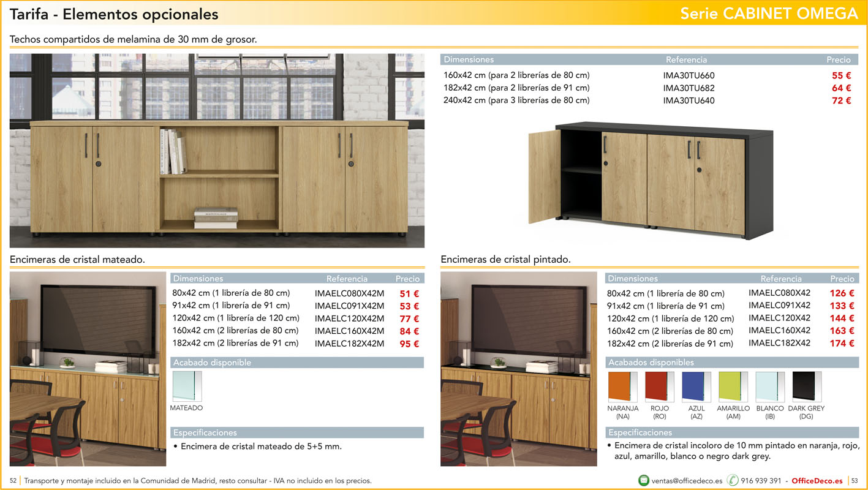Screen dimensions: 868x490
Task: Open the ventas@officedeco.es email link
Action: click(x=687, y=481)
